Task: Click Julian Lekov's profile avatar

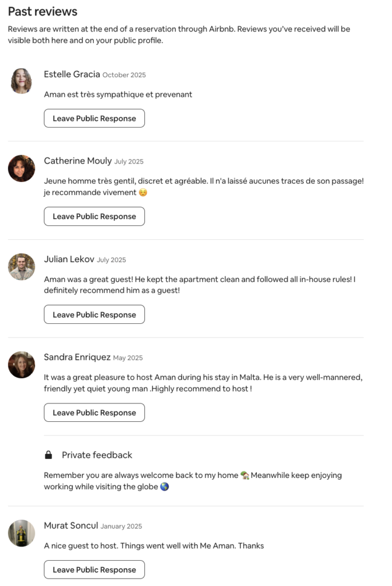Action: 21,267
